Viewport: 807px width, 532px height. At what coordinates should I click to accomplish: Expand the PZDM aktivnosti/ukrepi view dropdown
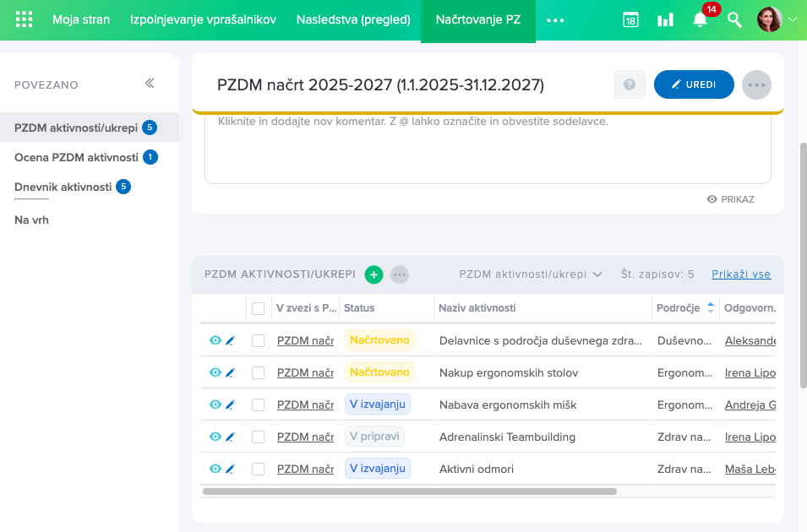tap(530, 274)
